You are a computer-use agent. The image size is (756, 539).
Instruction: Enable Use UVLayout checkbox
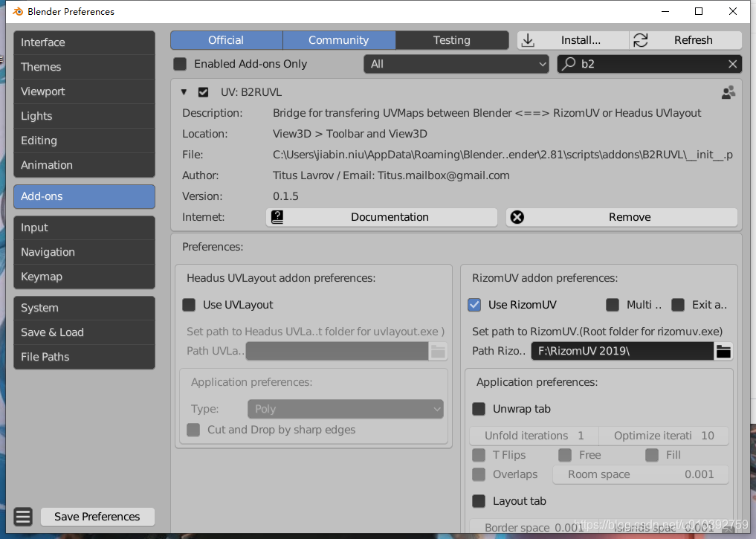(189, 305)
